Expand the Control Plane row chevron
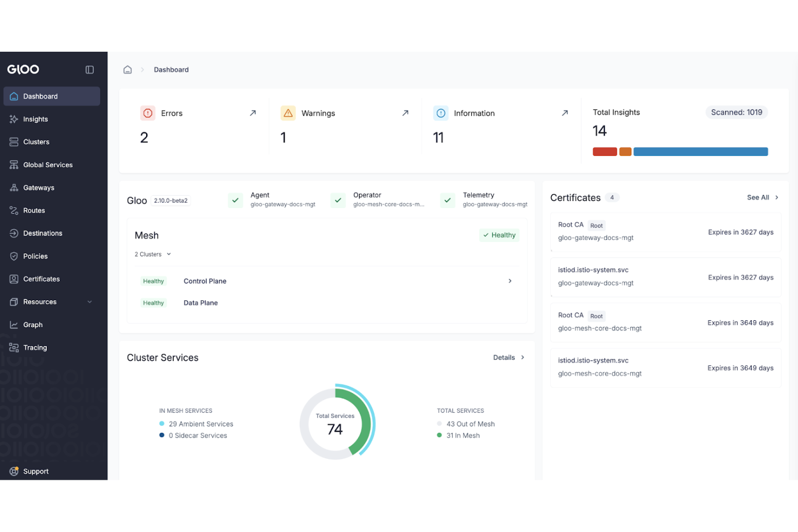 (x=509, y=281)
